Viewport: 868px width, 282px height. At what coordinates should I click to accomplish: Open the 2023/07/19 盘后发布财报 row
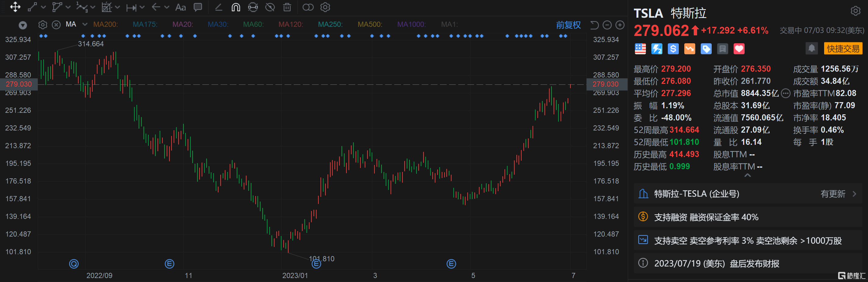748,263
